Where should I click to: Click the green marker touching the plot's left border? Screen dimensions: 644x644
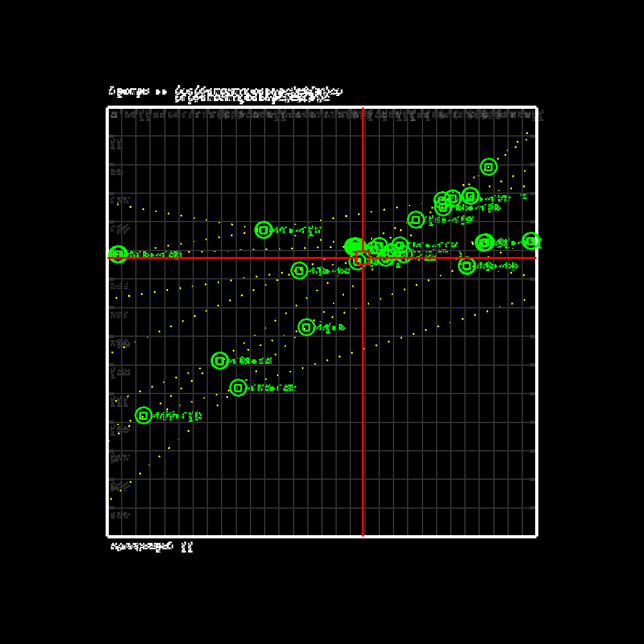tap(117, 254)
